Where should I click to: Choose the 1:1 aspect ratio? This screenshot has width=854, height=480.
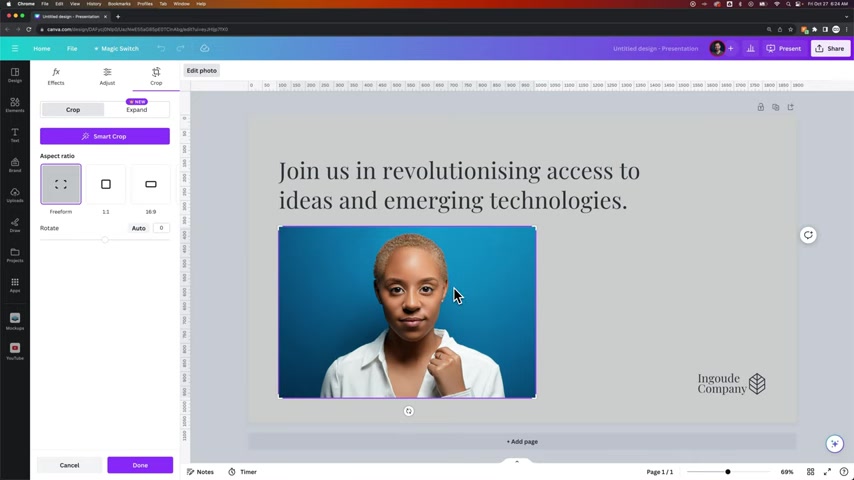(106, 185)
